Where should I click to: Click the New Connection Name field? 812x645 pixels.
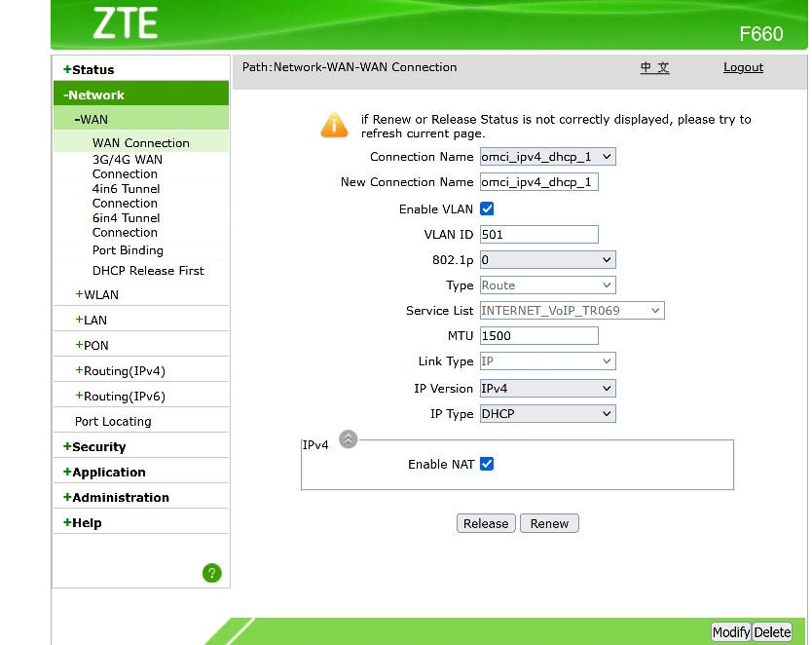point(539,182)
